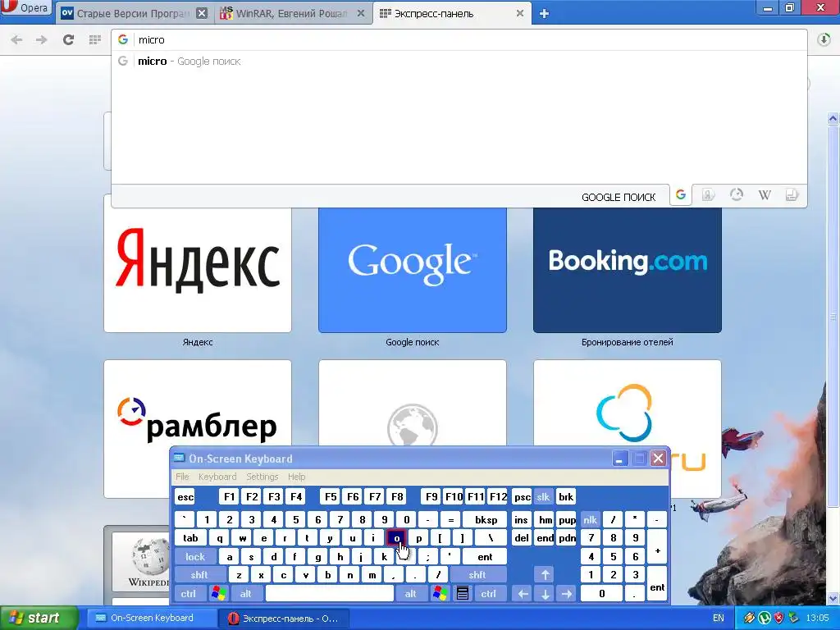Click the numpad plus key

coord(657,547)
